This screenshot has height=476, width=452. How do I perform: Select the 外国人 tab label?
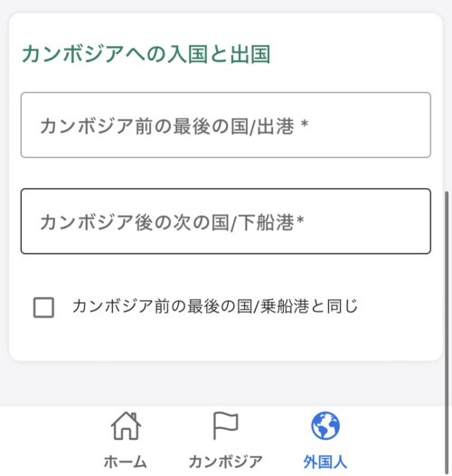coord(325,462)
